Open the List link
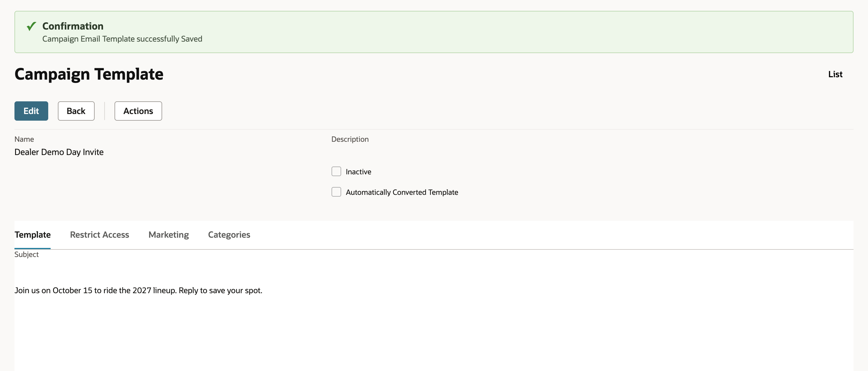Viewport: 868px width, 371px height. pyautogui.click(x=835, y=74)
